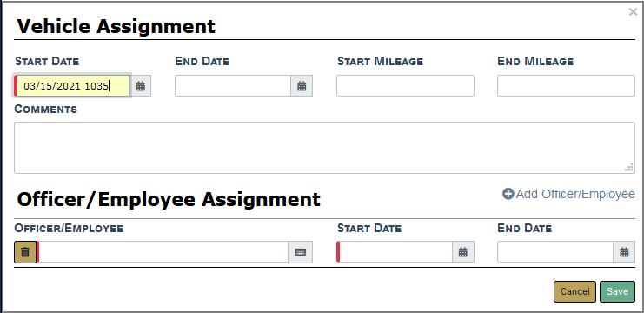Focus the Officer/Employee name field

point(163,252)
